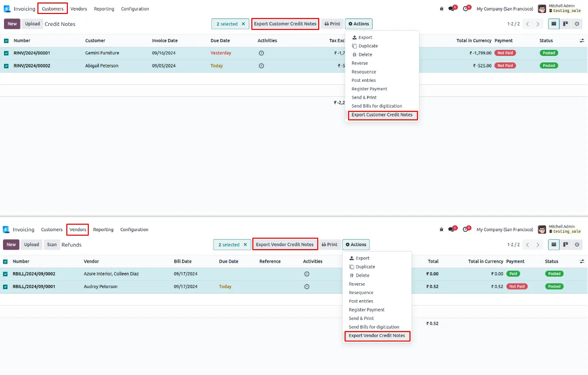Open optional columns settings in Credit Notes table
588x375 pixels.
point(582,40)
